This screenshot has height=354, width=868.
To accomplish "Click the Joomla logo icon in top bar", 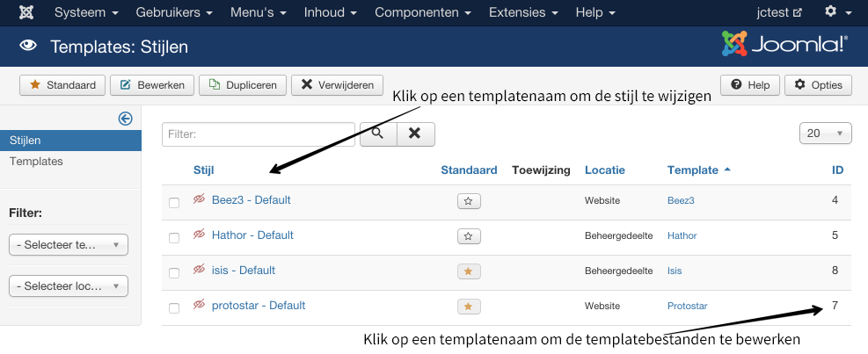I will click(27, 13).
